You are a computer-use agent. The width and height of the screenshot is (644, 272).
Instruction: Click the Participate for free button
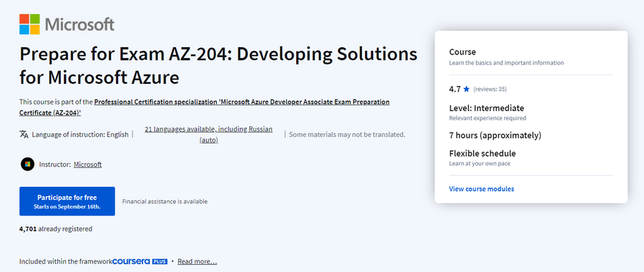click(67, 201)
